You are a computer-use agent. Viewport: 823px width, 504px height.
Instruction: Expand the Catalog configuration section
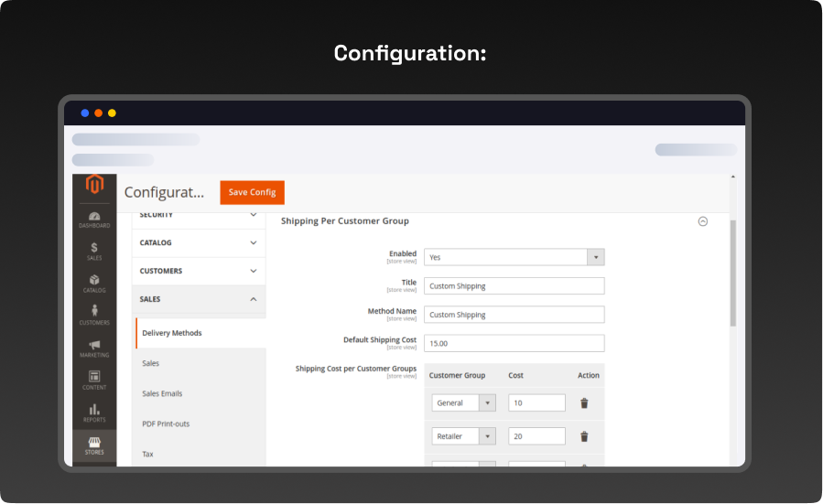(200, 243)
